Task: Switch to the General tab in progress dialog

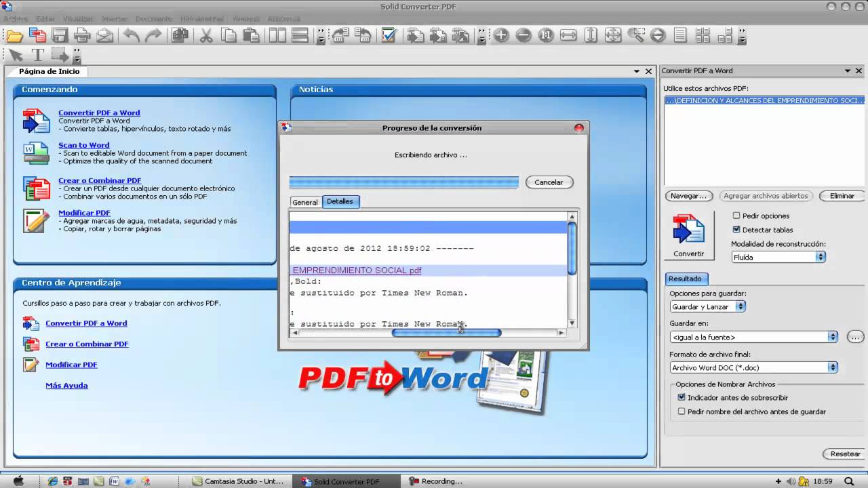Action: [305, 202]
